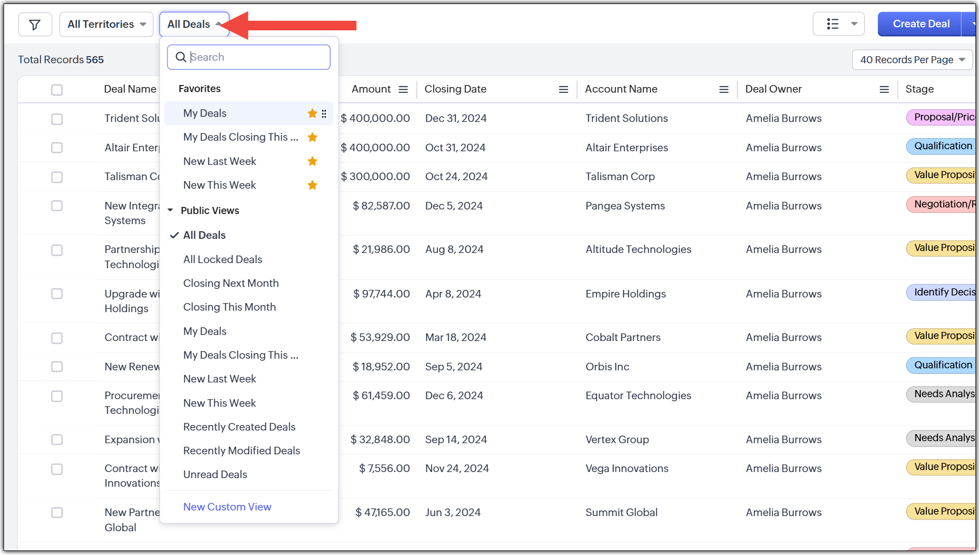Open Amount column menu icon

click(x=403, y=90)
